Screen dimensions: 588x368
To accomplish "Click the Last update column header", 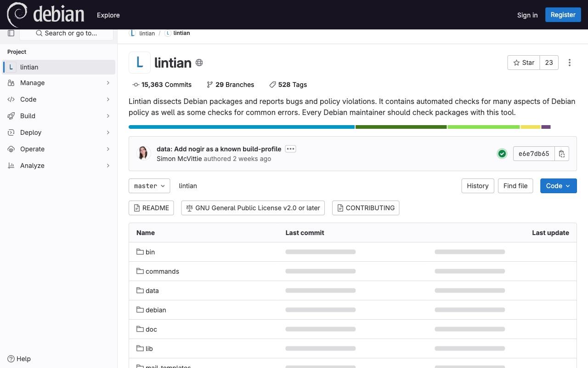I will [x=550, y=233].
